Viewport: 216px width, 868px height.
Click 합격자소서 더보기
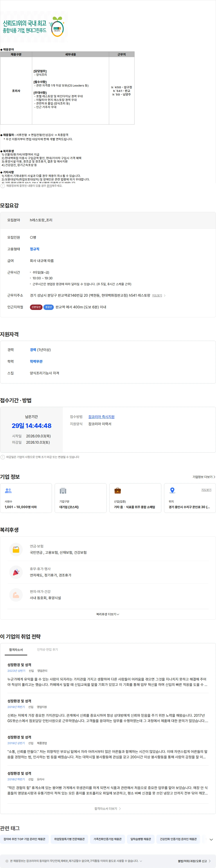pos(108,809)
